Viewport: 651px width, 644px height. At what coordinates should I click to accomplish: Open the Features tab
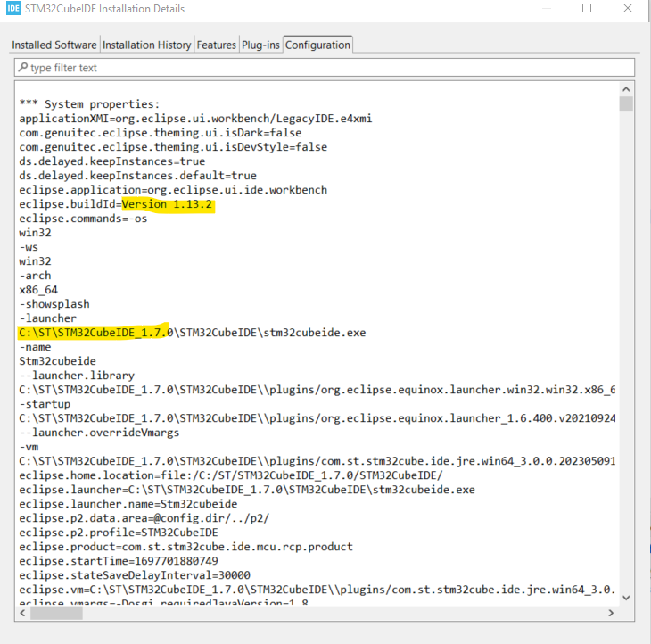[216, 45]
